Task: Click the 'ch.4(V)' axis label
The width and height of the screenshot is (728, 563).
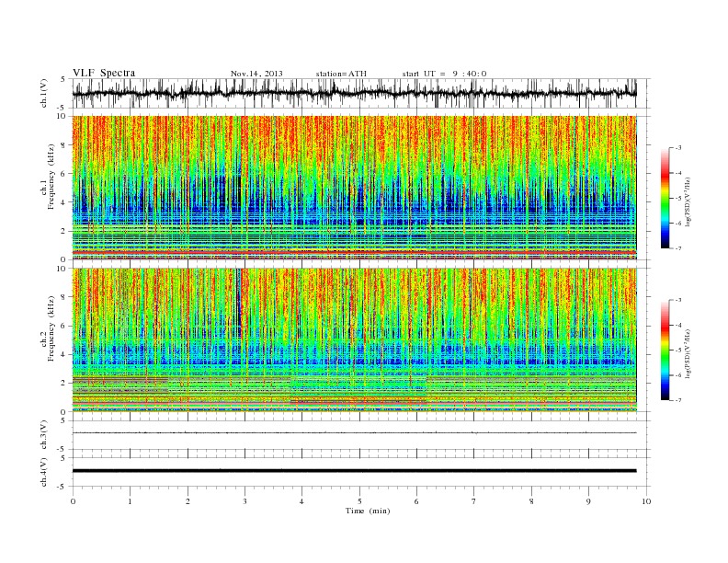Action: [44, 472]
